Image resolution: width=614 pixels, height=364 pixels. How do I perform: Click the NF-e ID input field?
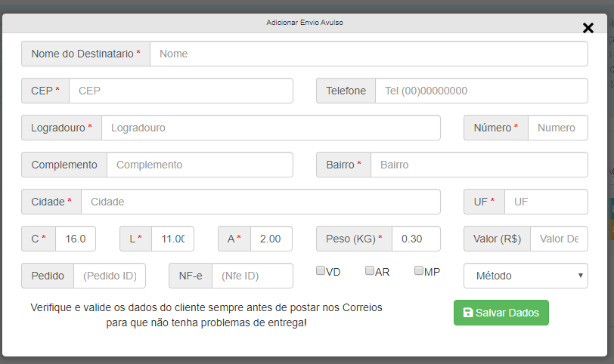pyautogui.click(x=252, y=276)
